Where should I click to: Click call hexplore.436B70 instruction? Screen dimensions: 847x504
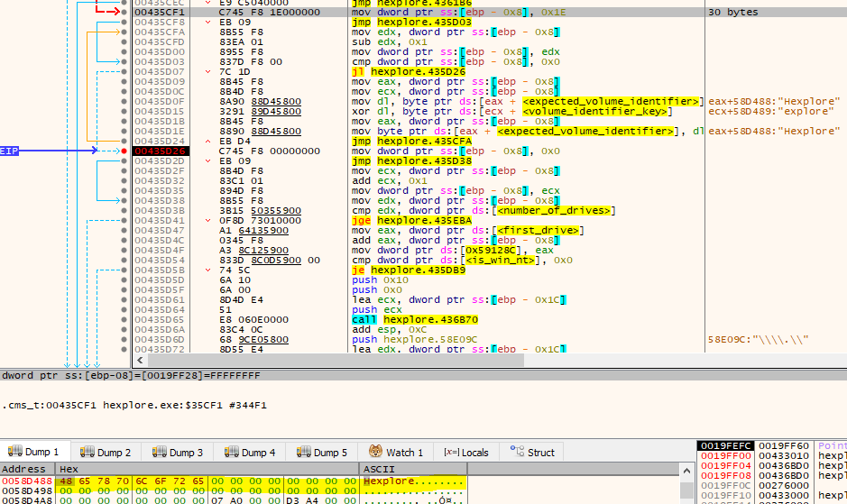pyautogui.click(x=414, y=320)
